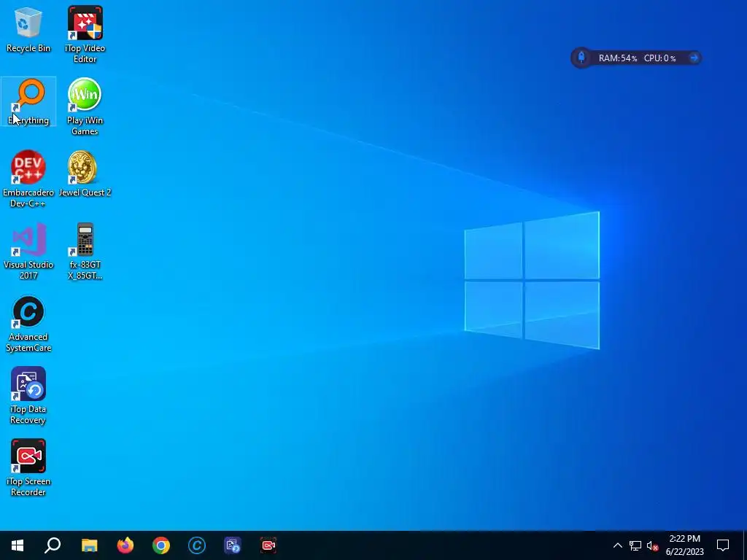Image resolution: width=747 pixels, height=560 pixels.
Task: Click the RAM: 54% reading
Action: 617,58
